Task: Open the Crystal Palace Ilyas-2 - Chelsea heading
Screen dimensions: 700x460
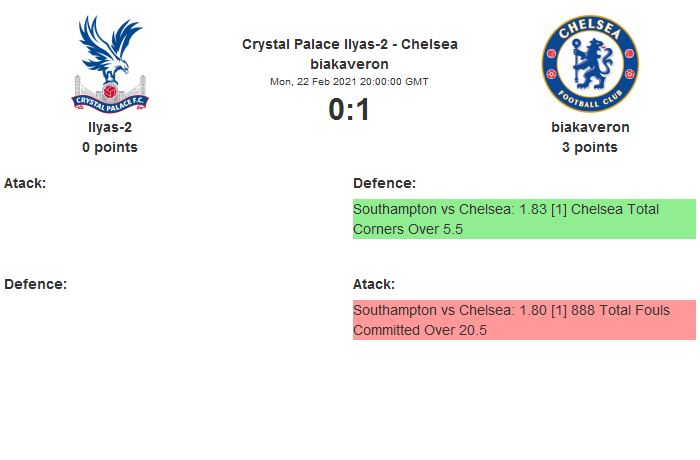Action: 349,44
